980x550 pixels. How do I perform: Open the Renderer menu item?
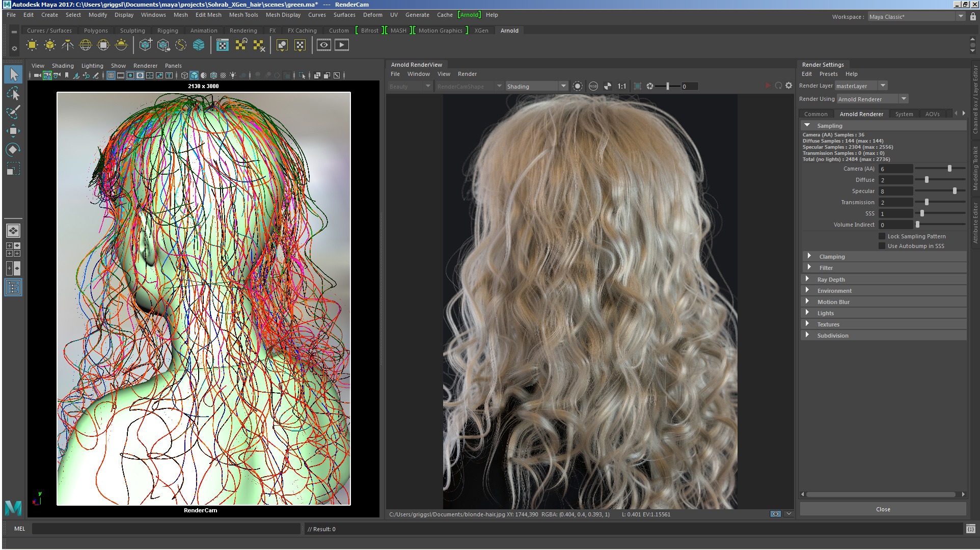tap(144, 65)
